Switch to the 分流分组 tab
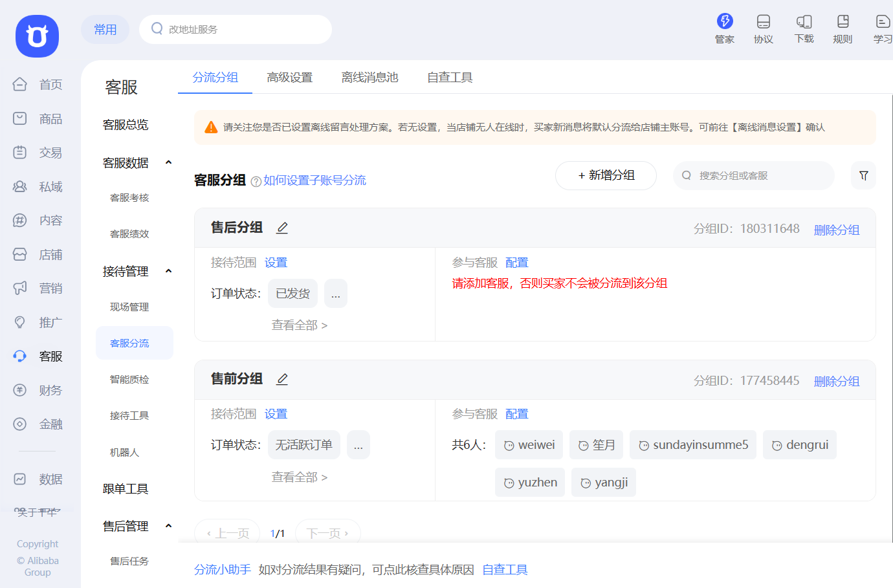The height and width of the screenshot is (588, 893). coord(215,78)
